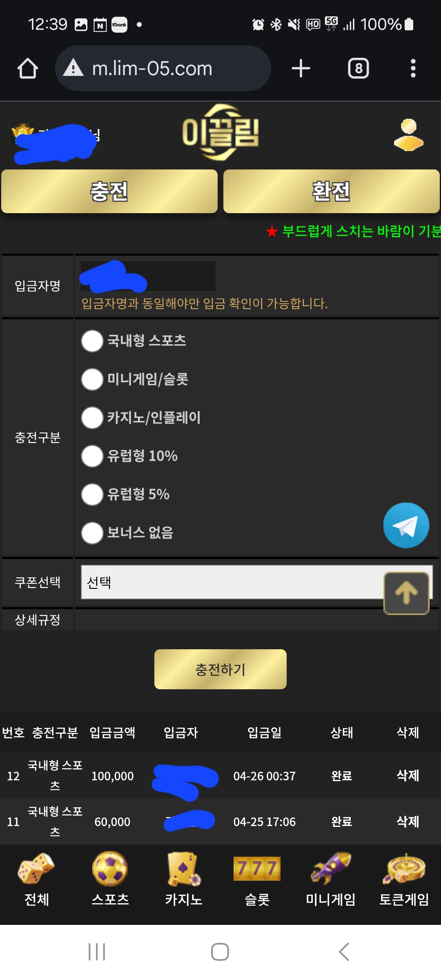Screen dimensions: 441x980
Task: Switch to the 충전 tab
Action: 109,191
